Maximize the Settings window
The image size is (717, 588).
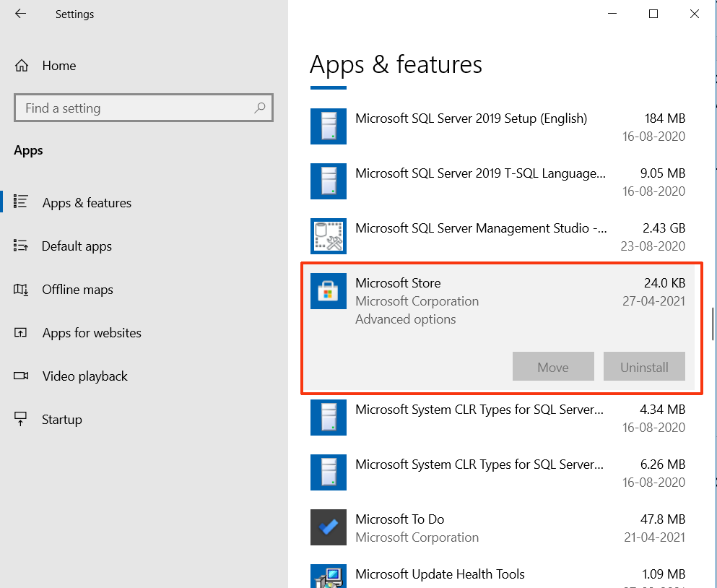tap(653, 14)
